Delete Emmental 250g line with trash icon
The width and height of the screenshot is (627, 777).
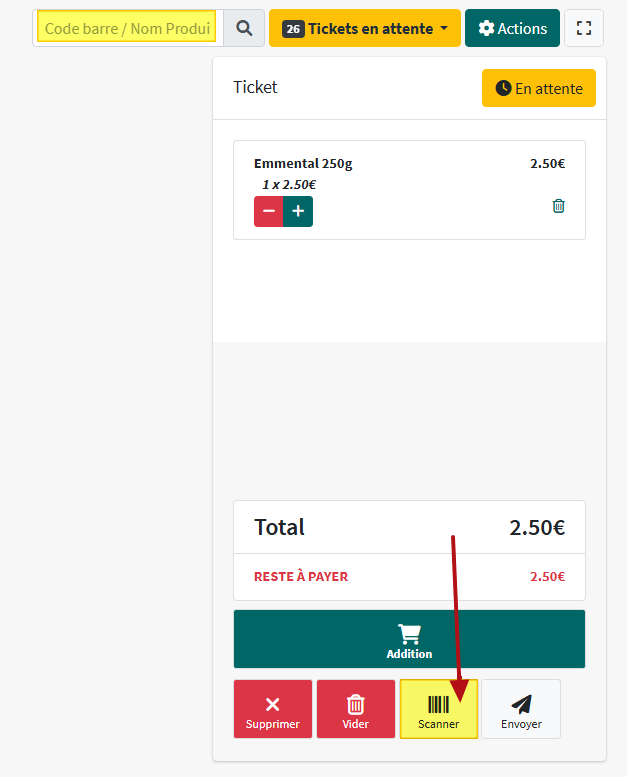tap(558, 206)
